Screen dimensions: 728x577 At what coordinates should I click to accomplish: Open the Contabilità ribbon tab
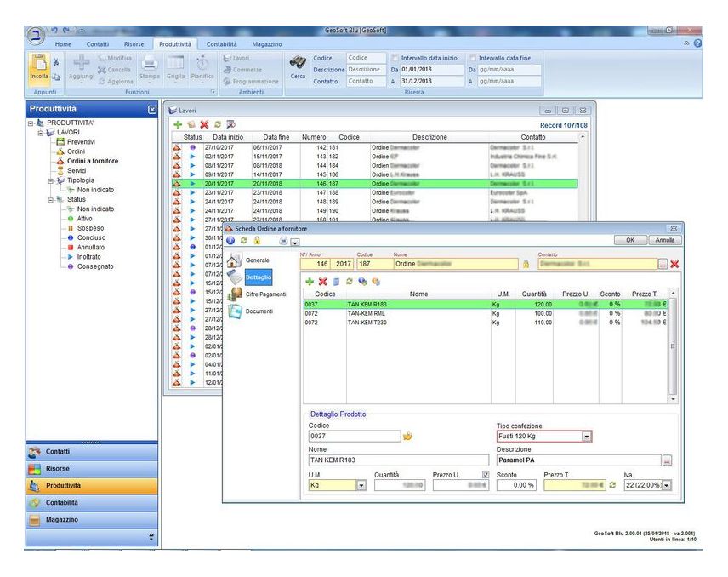(221, 44)
